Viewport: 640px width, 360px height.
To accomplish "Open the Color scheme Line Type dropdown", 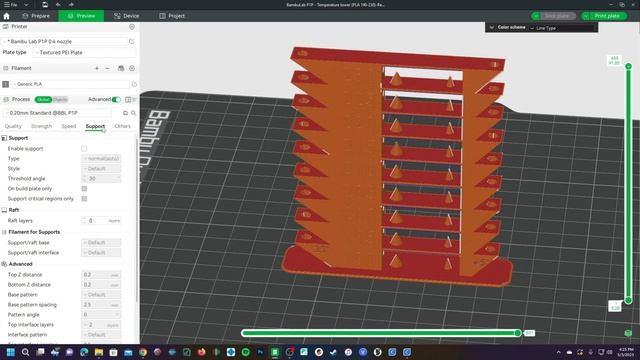I will pos(562,28).
